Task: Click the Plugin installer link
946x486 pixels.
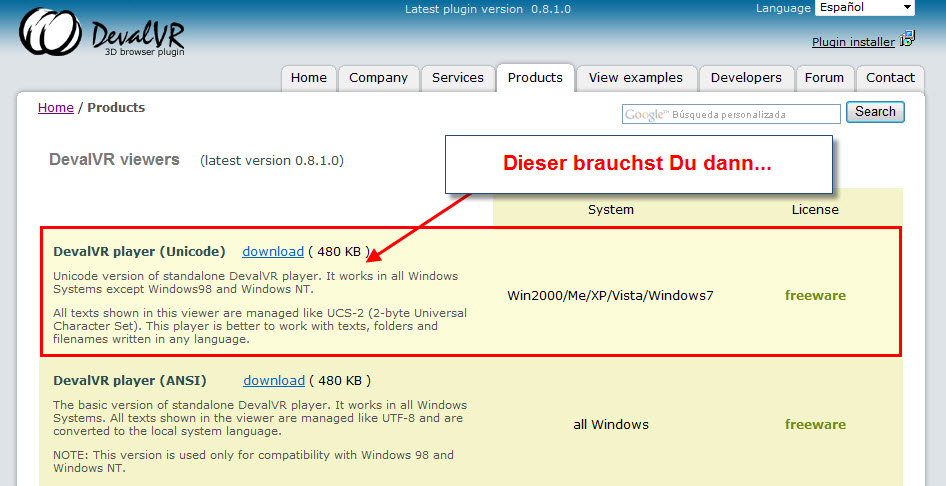Action: pos(853,42)
